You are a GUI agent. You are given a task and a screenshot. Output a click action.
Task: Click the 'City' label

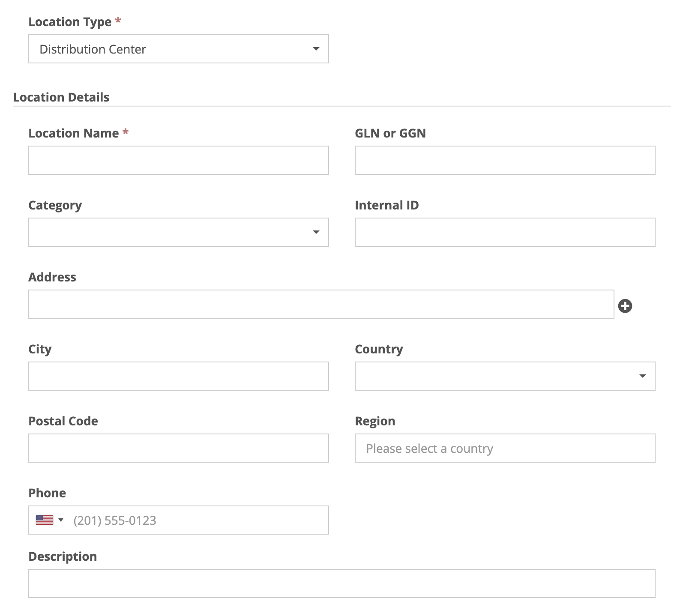point(40,350)
